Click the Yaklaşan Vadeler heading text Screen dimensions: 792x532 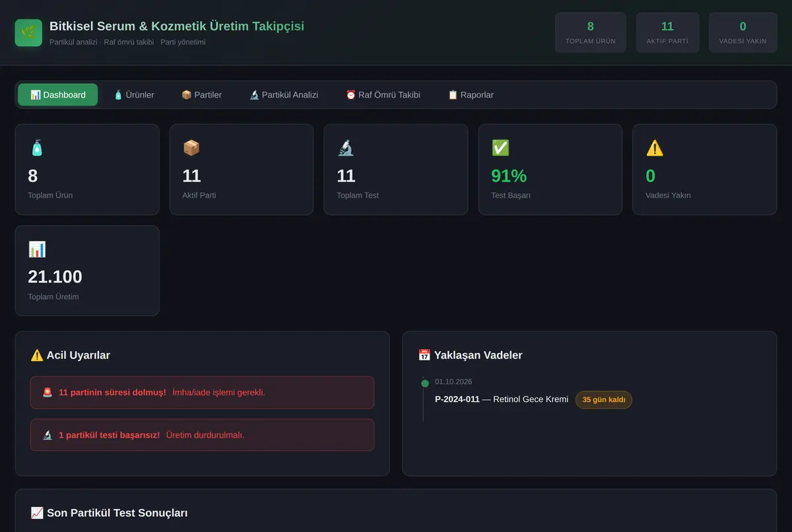[478, 355]
